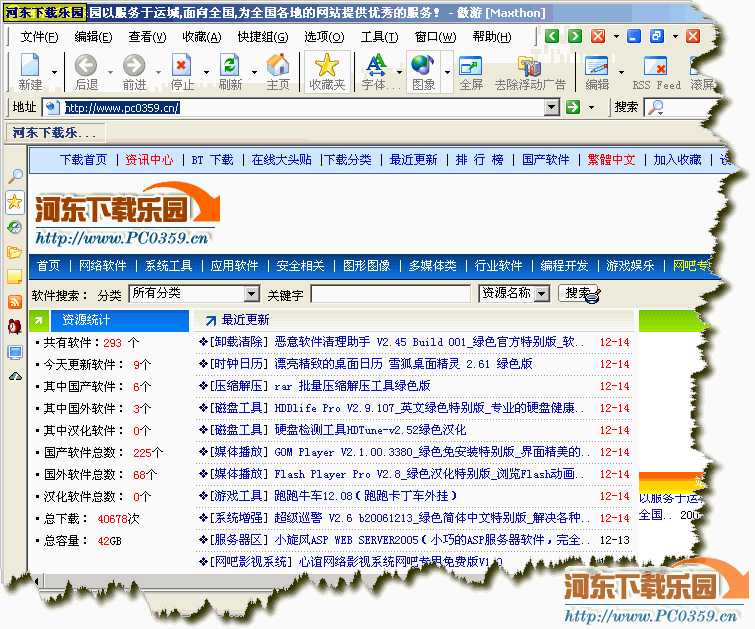Open the 选项(O) menu
This screenshot has height=629, width=755.
click(324, 37)
